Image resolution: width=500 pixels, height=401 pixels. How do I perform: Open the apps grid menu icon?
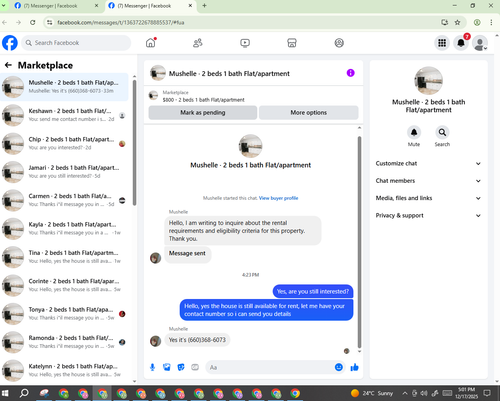[x=442, y=43]
